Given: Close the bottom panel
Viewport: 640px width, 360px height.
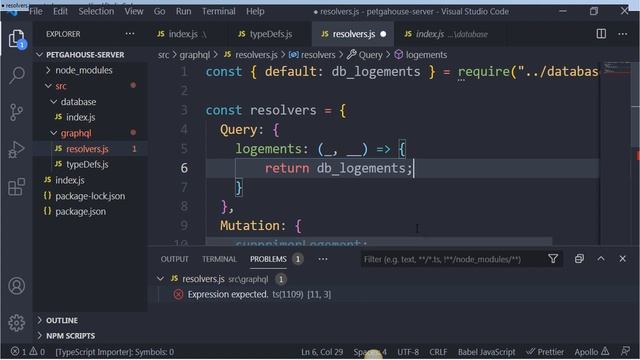Looking at the screenshot, I should 622,259.
